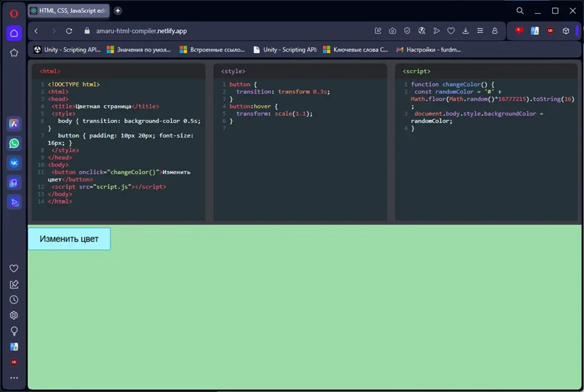The width and height of the screenshot is (584, 392).
Task: Open WhatsApp from the sidebar
Action: coord(14,144)
